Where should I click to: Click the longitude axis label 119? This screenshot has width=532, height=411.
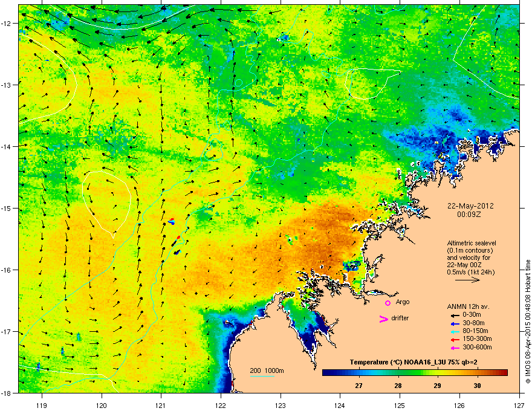point(42,405)
